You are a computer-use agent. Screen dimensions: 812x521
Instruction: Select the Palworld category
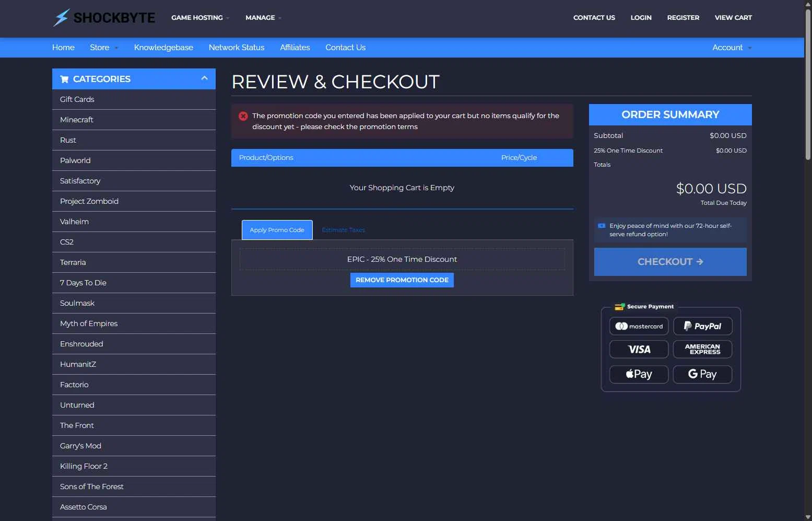pyautogui.click(x=134, y=160)
